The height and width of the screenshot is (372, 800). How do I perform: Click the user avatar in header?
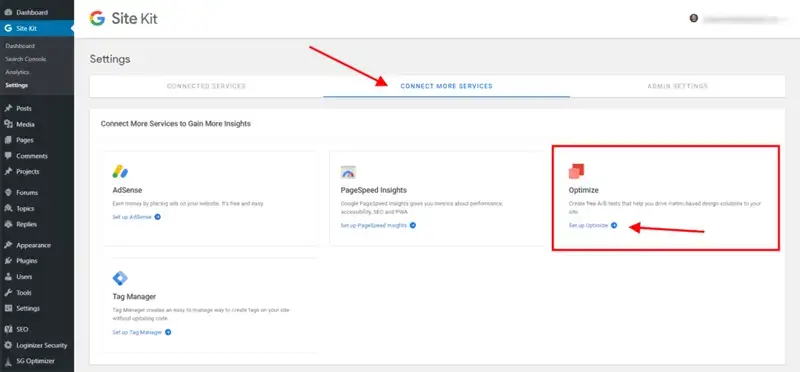pyautogui.click(x=693, y=18)
